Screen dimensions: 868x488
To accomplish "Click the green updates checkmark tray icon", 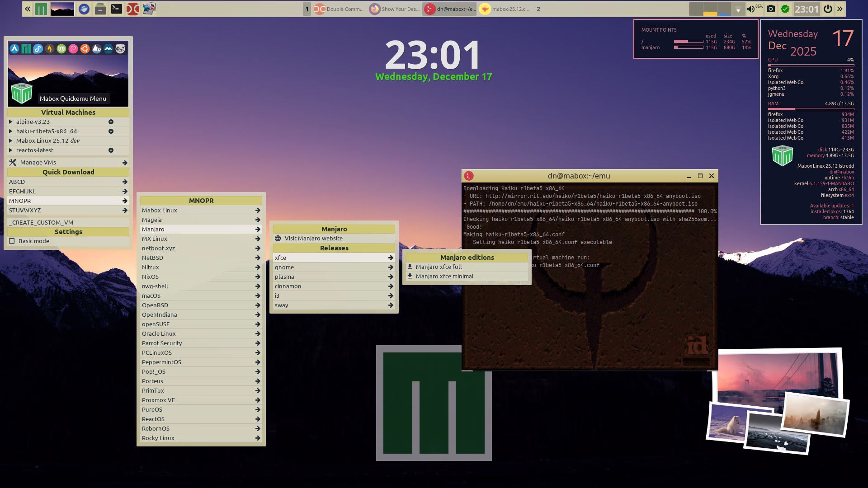I will coord(785,9).
